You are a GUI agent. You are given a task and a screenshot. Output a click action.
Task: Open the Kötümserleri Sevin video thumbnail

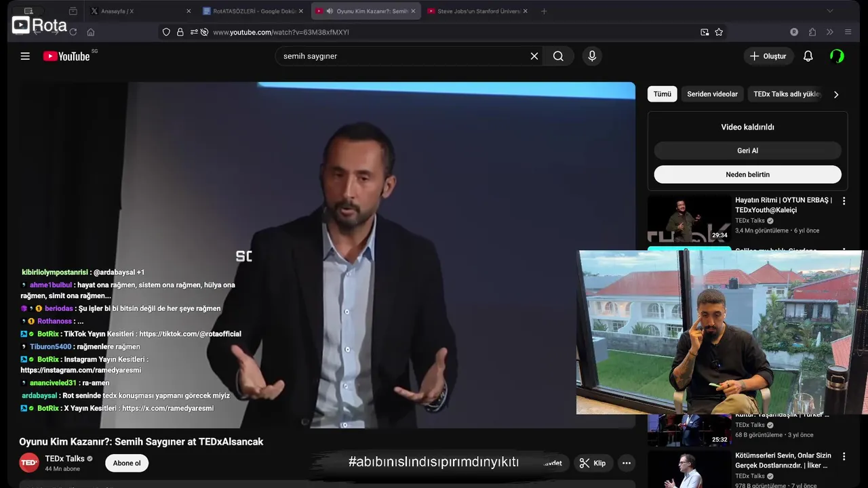(690, 470)
